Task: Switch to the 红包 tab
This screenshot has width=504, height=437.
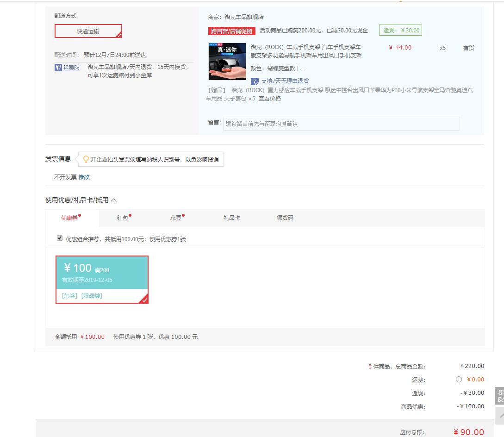Action: [123, 218]
